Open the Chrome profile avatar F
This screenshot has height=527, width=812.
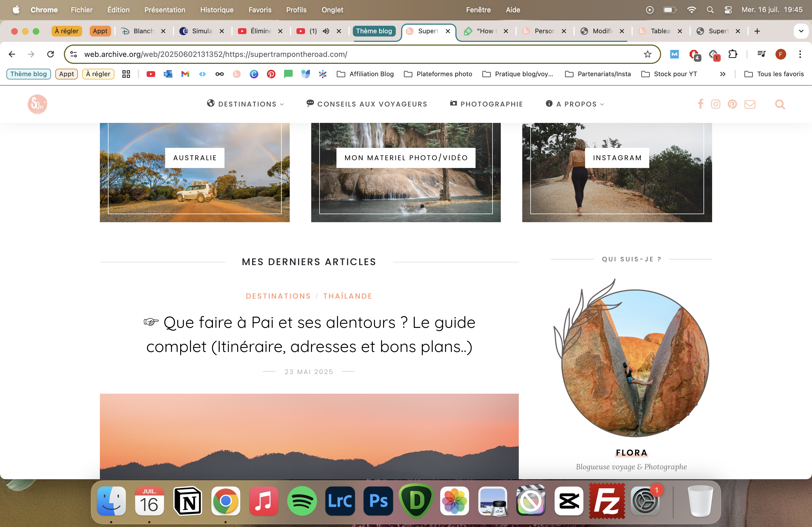click(781, 54)
